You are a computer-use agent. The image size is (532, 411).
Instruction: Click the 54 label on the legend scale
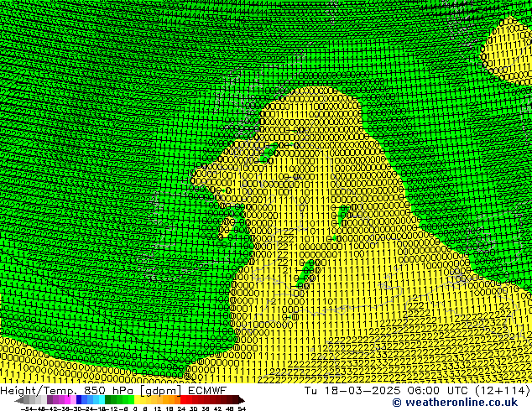(242, 409)
